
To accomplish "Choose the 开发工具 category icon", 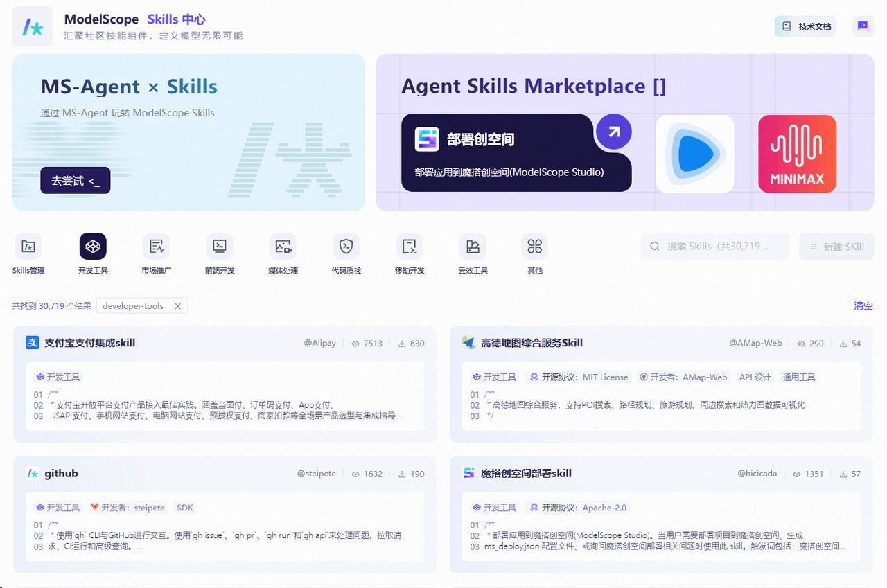I will coord(93,246).
